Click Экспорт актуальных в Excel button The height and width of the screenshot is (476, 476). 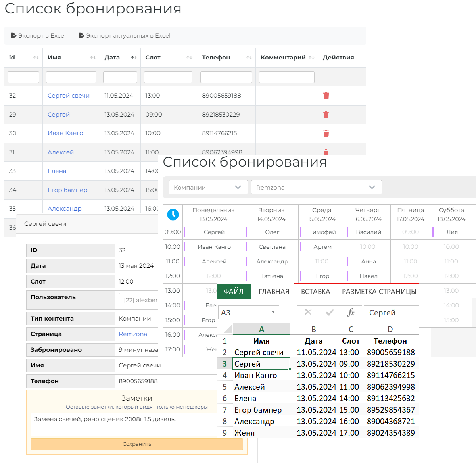pos(125,35)
